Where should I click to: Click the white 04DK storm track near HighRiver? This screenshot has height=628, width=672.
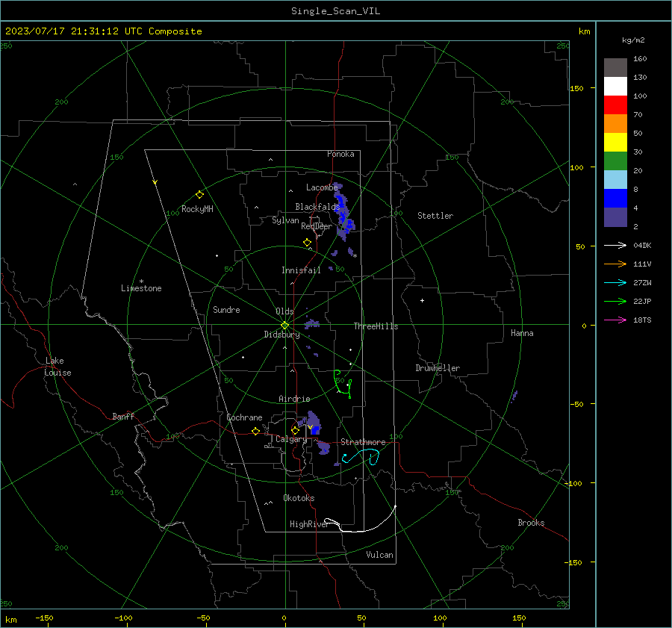point(360,520)
